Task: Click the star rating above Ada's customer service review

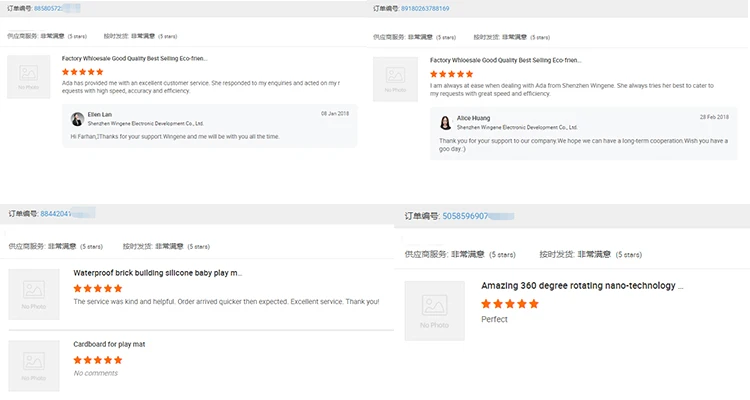Action: pyautogui.click(x=83, y=72)
